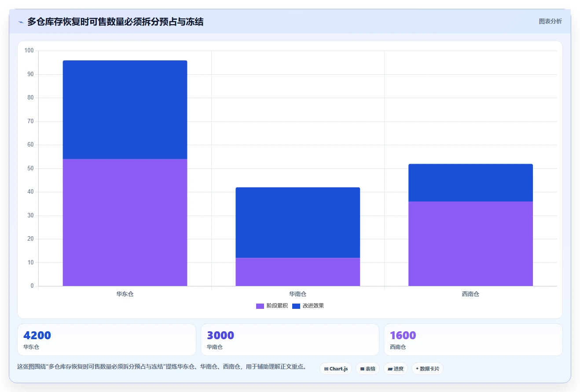The height and width of the screenshot is (392, 580).
Task: Click the 华南仓 x-axis label
Action: pyautogui.click(x=298, y=294)
